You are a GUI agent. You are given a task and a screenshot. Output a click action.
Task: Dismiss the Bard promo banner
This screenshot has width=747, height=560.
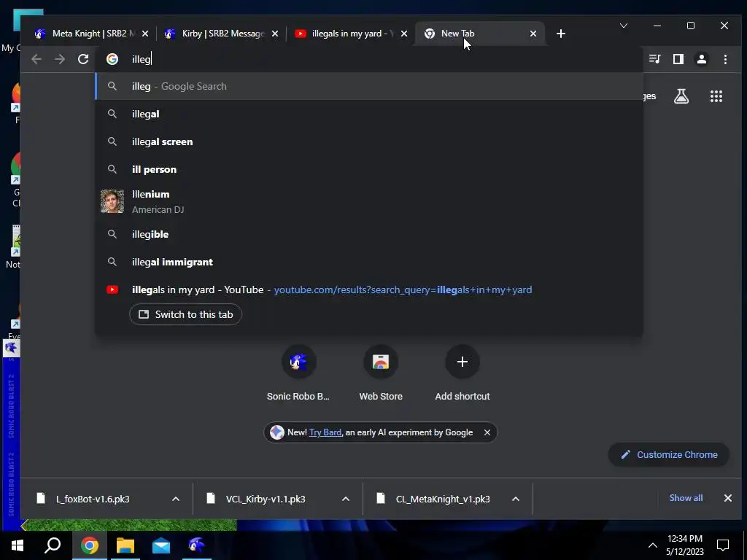click(x=487, y=432)
